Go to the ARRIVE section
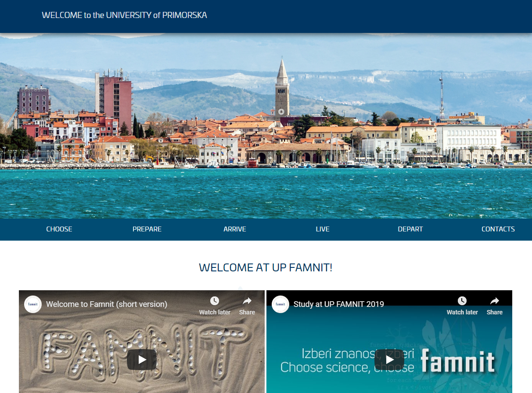Screen dimensions: 532x393 pos(235,229)
